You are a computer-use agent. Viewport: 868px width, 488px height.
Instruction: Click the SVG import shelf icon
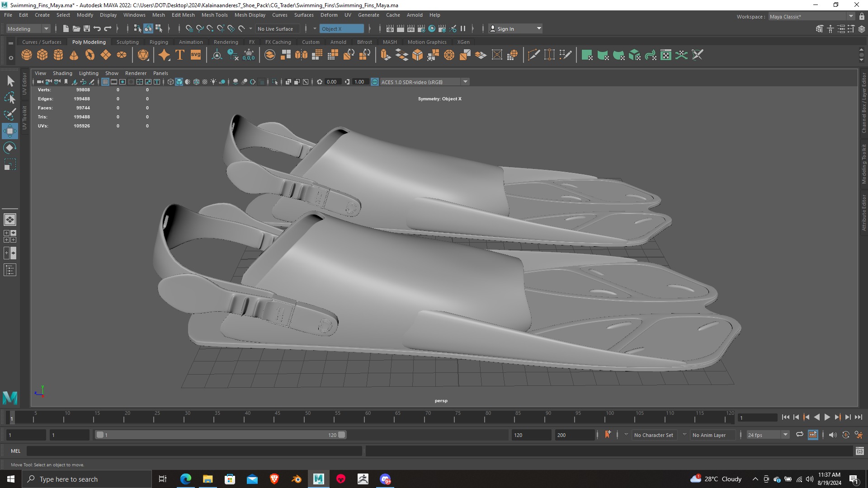(196, 55)
